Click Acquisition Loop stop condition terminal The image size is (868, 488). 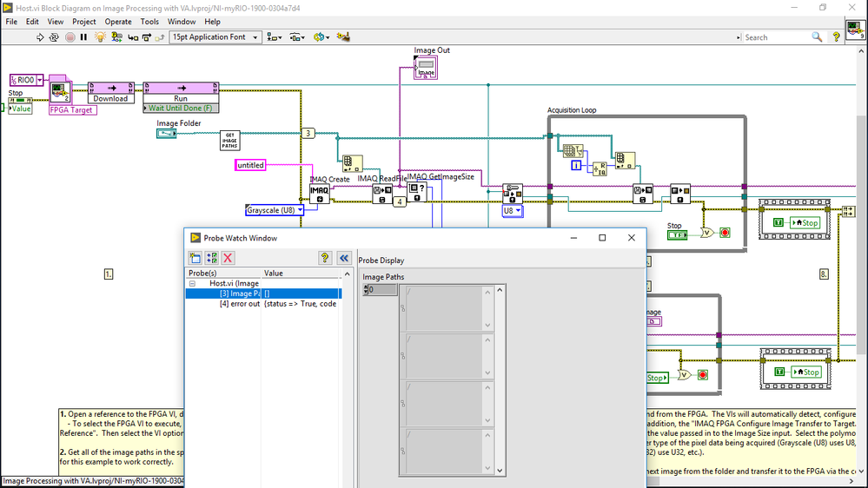[x=725, y=233]
